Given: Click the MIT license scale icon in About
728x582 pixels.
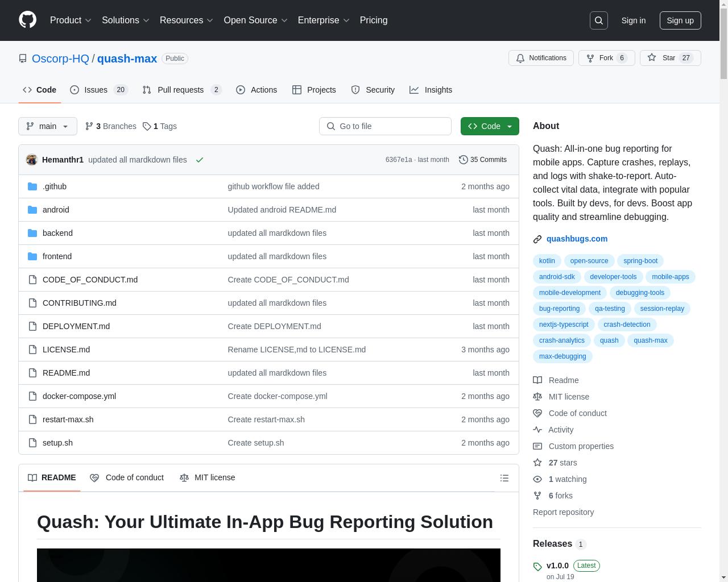Looking at the screenshot, I should [537, 397].
